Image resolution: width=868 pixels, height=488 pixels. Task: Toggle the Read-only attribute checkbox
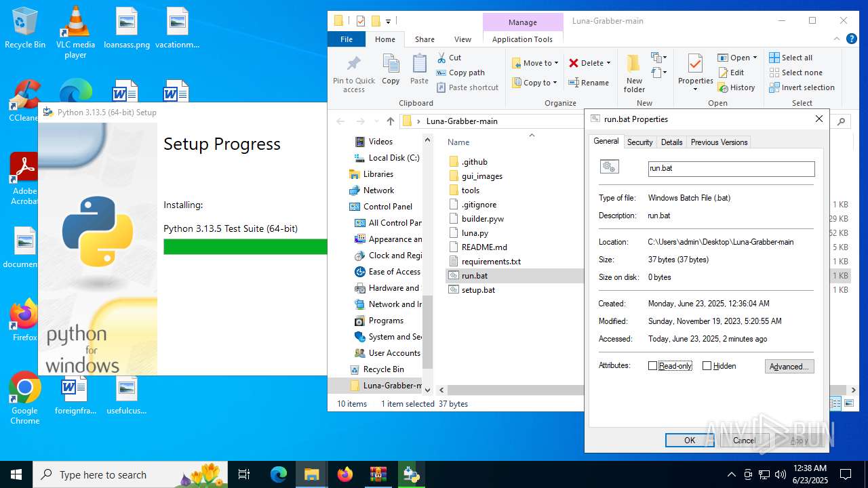pos(652,366)
